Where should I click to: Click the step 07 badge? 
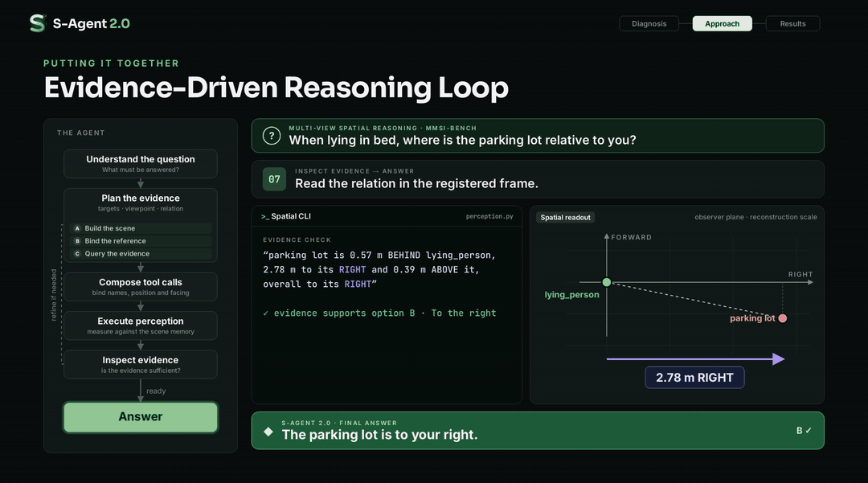click(x=274, y=179)
